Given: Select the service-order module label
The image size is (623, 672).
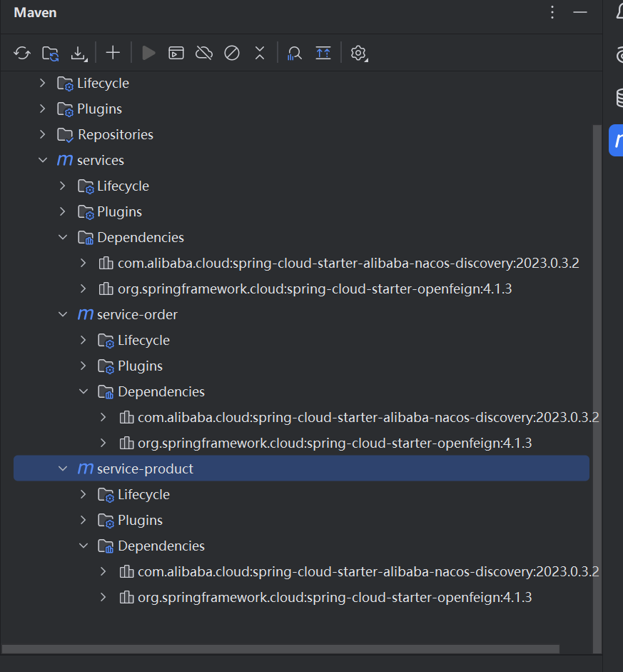Looking at the screenshot, I should click(137, 314).
